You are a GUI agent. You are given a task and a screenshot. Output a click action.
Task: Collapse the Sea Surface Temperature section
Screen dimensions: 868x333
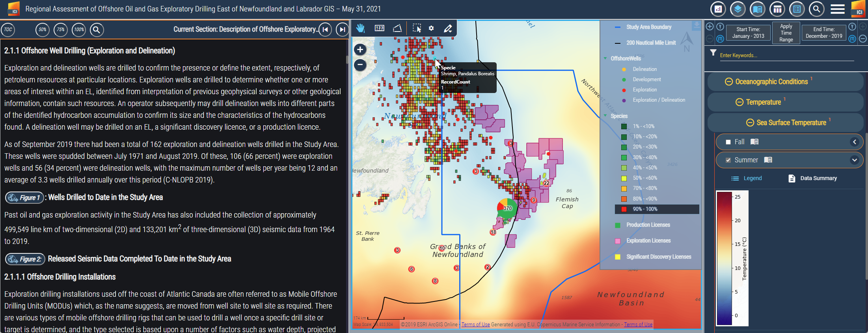pos(750,123)
